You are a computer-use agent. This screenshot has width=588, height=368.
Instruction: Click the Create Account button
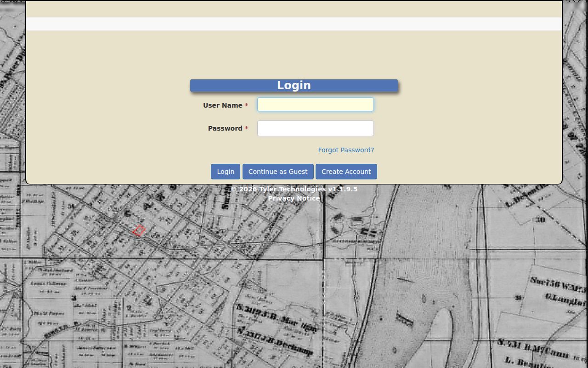click(346, 172)
